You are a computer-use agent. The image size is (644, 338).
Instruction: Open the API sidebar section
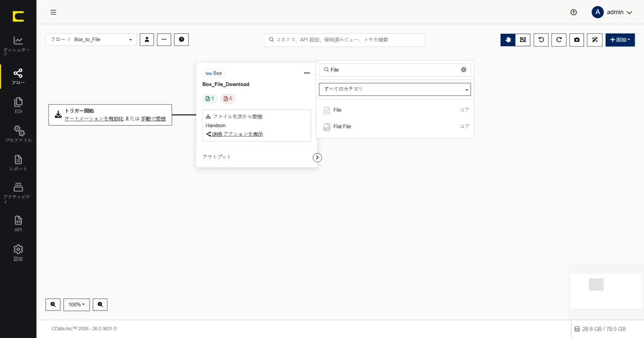tap(18, 224)
